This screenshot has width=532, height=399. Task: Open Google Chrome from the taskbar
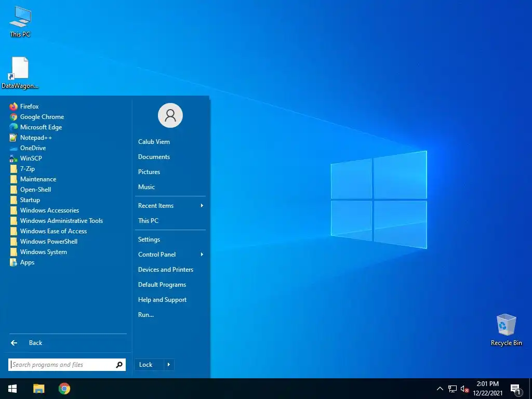coord(64,389)
